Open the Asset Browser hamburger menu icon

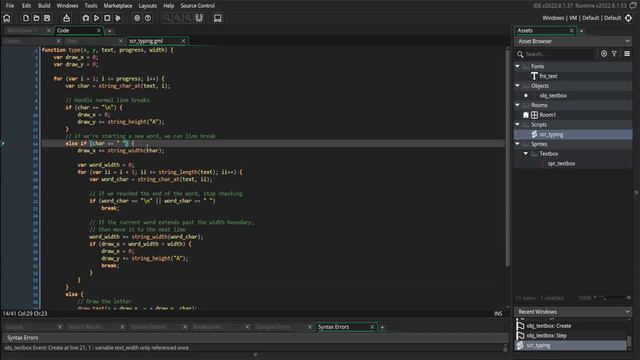pos(627,53)
